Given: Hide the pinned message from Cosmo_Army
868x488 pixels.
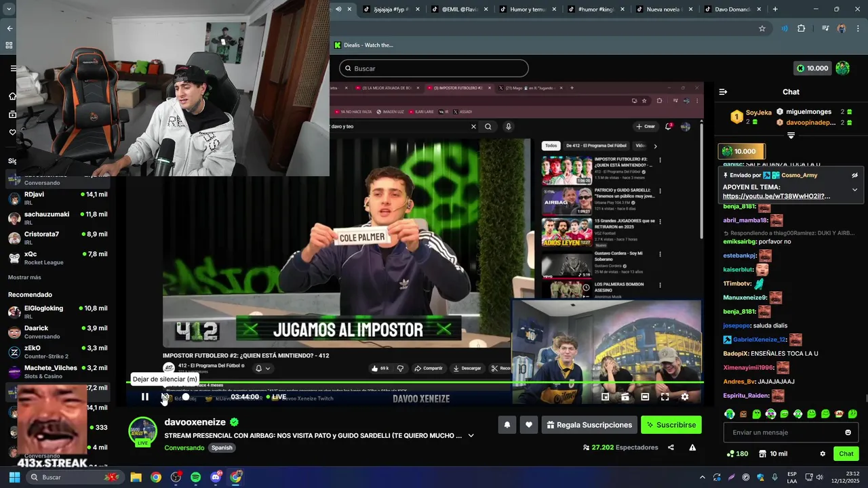Looking at the screenshot, I should [854, 175].
